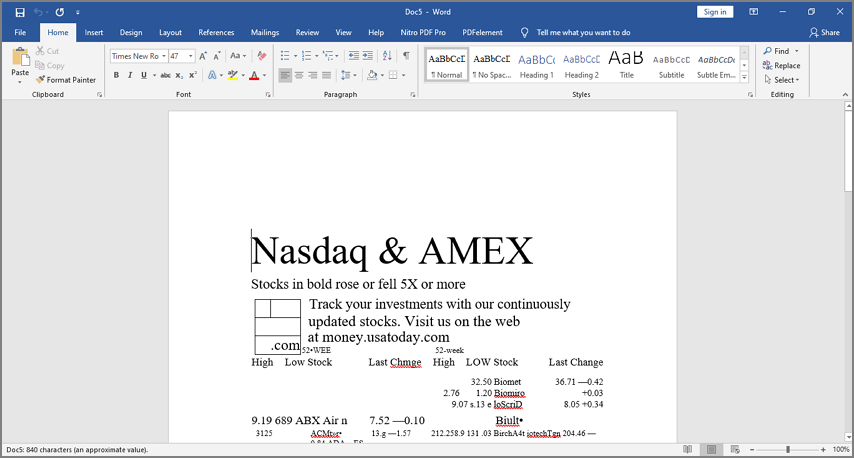Viewport: 854px width, 458px height.
Task: Sort selected text A to Z
Action: tap(387, 56)
